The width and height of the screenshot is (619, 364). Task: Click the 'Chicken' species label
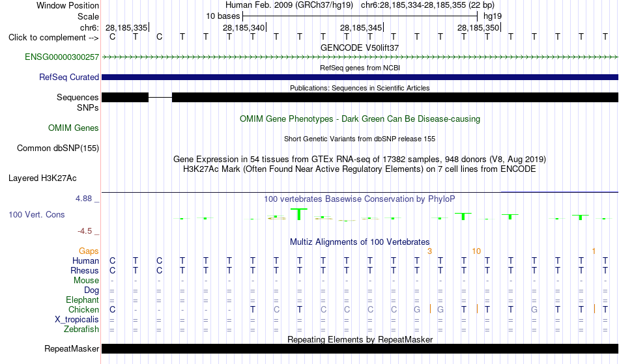click(x=83, y=310)
